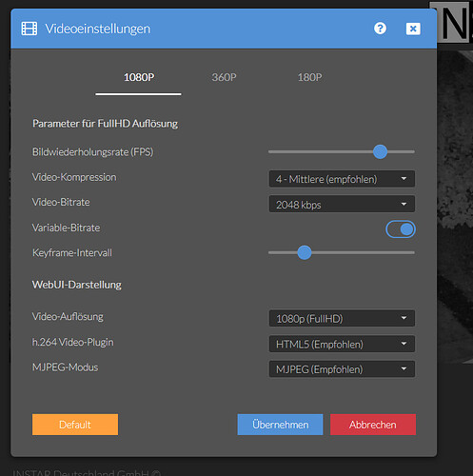
Task: Open the h.264 Video-Plugin dropdown
Action: [342, 344]
